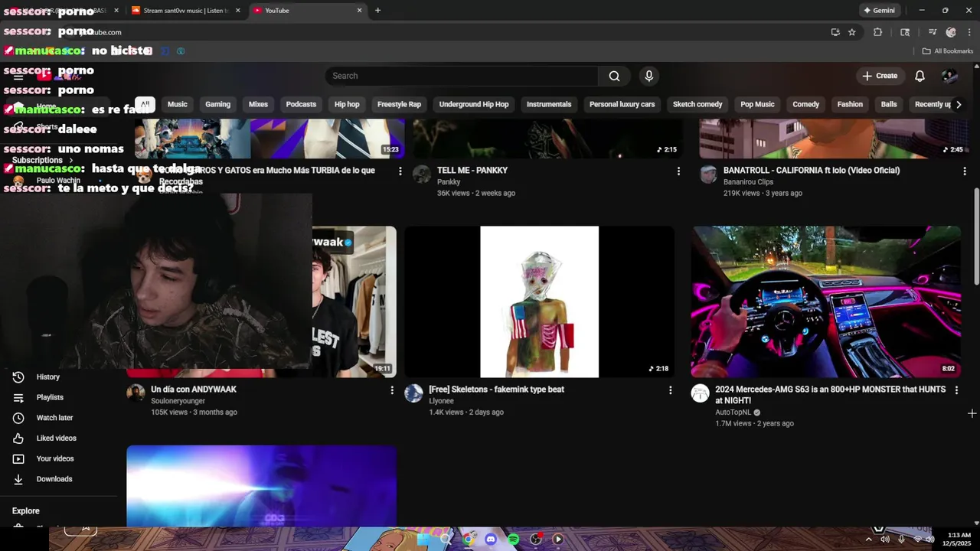Open Spotify from the taskbar
The width and height of the screenshot is (980, 551).
pyautogui.click(x=513, y=540)
